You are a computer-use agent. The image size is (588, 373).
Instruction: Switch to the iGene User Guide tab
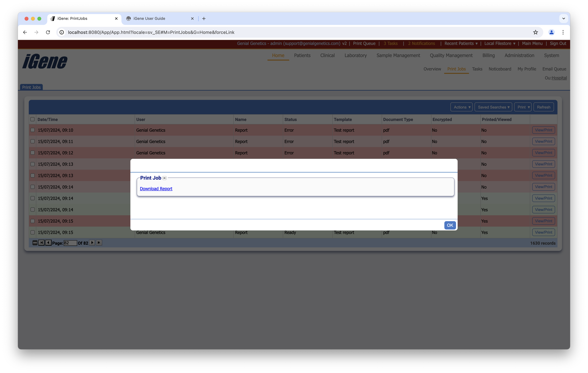click(x=160, y=19)
